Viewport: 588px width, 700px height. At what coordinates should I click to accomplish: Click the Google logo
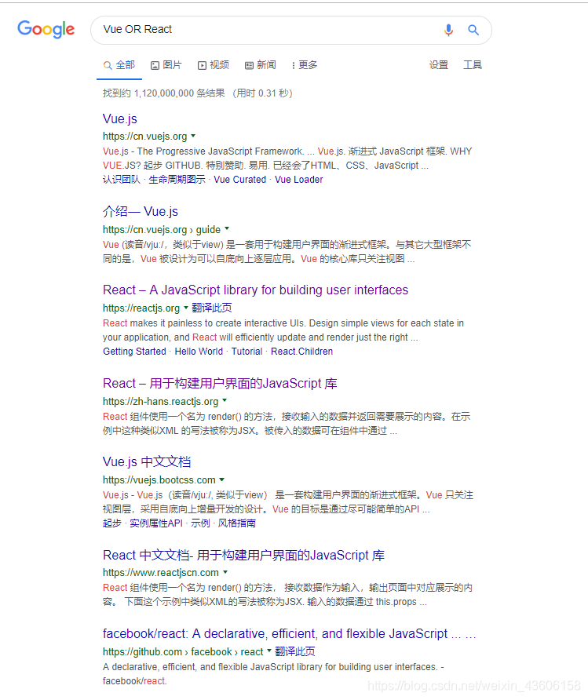click(46, 30)
